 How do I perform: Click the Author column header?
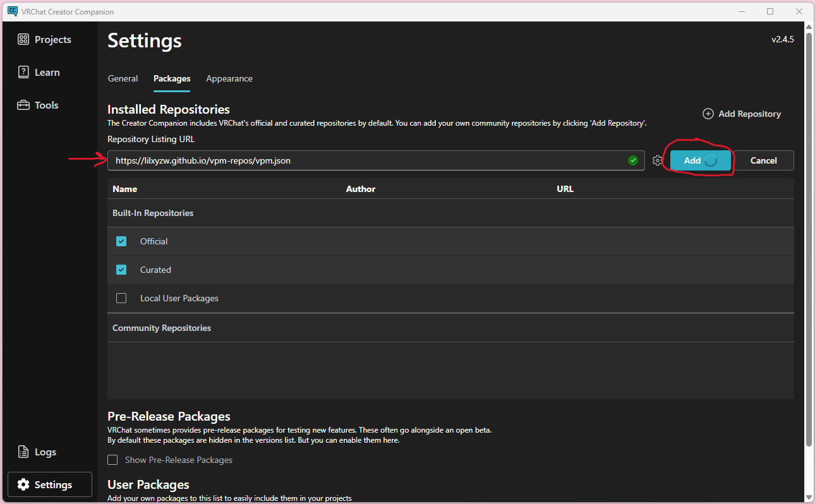point(361,189)
